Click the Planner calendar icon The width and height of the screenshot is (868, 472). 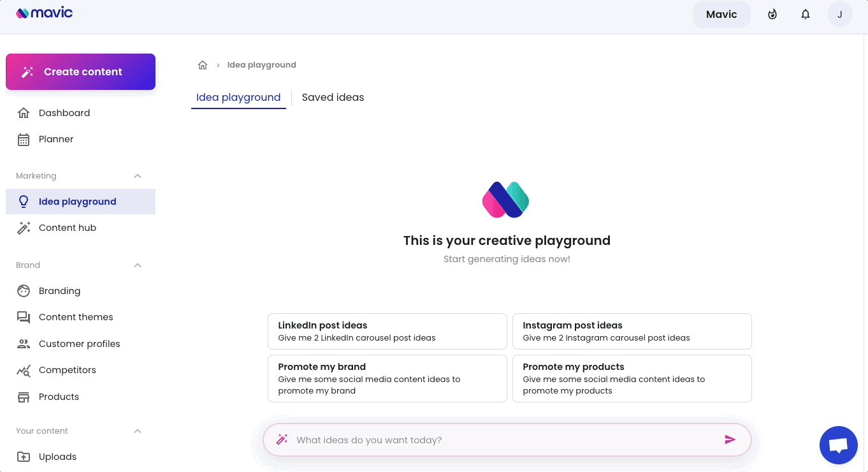pyautogui.click(x=24, y=139)
